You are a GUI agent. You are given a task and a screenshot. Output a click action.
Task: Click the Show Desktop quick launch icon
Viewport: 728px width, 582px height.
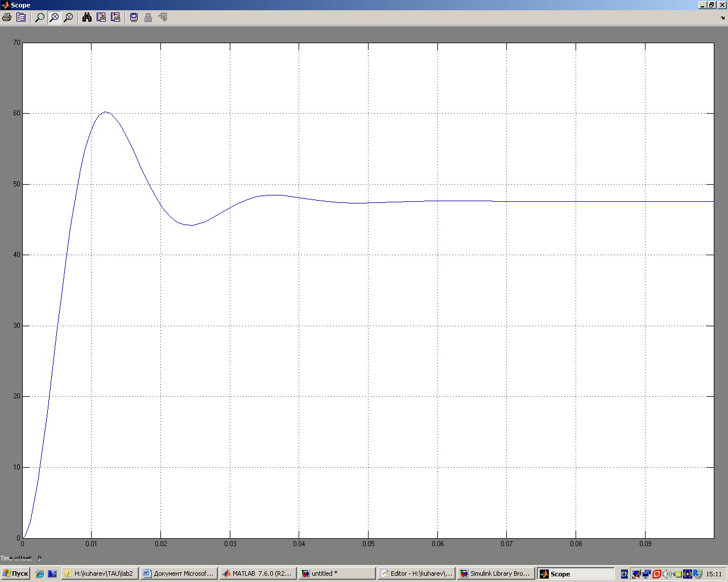coord(52,574)
